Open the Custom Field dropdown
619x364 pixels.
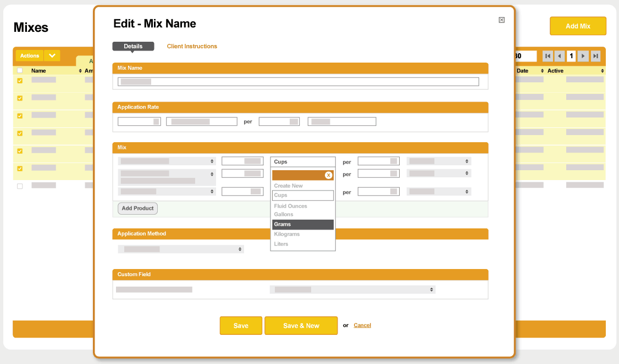click(x=352, y=289)
